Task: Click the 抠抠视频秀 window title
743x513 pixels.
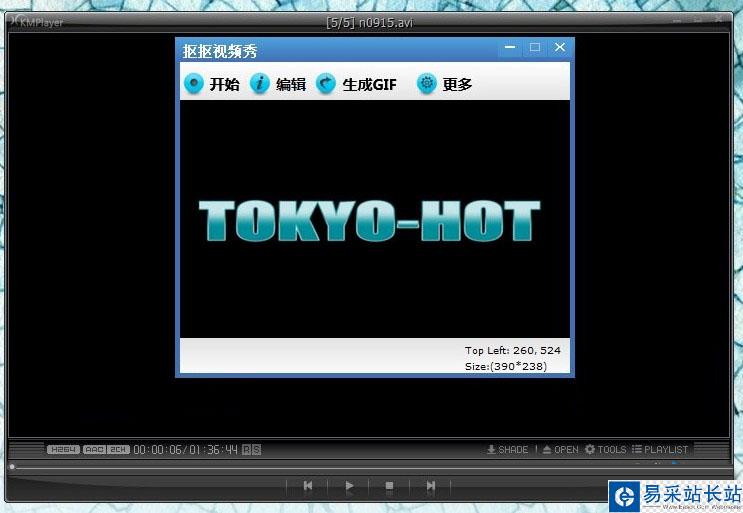Action: pos(220,51)
